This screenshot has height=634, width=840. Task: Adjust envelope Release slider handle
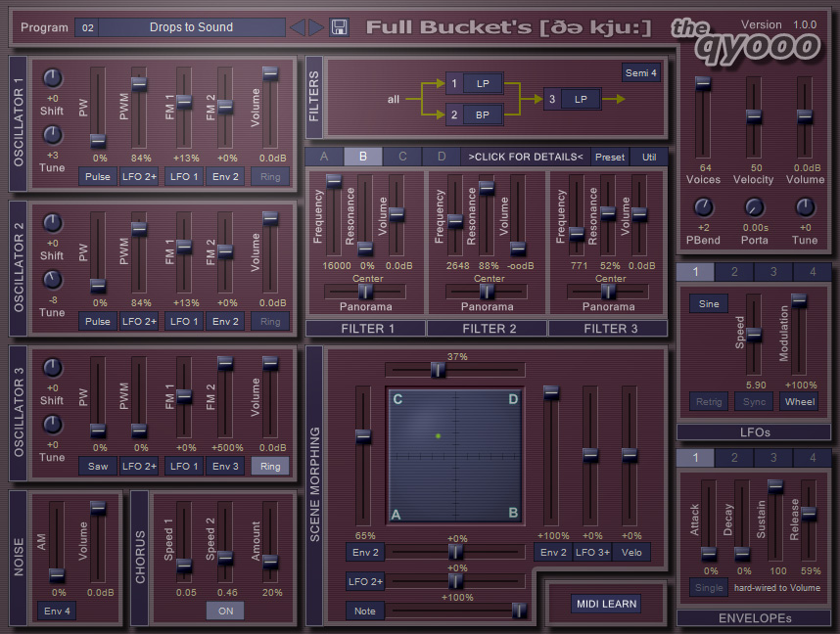click(809, 514)
